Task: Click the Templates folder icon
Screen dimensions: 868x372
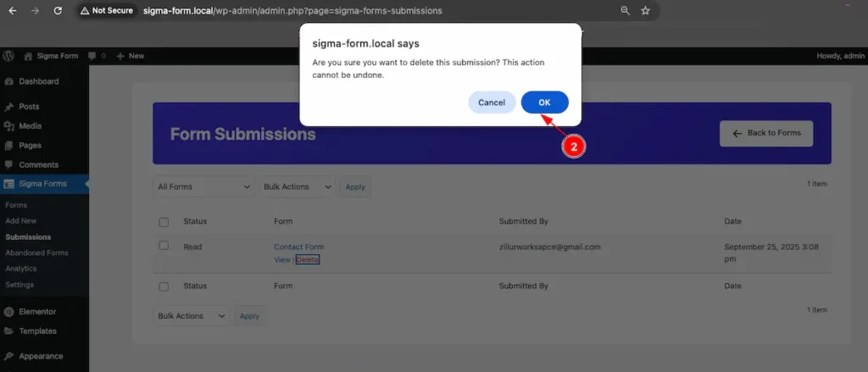Action: pyautogui.click(x=8, y=331)
